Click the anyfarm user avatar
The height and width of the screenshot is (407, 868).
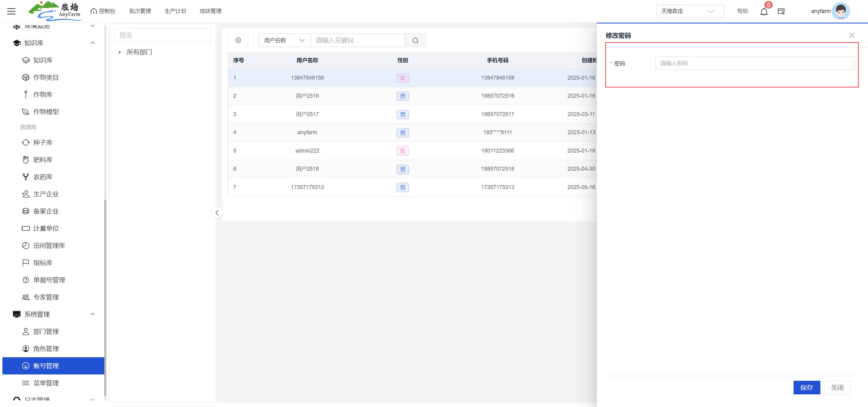tap(840, 11)
